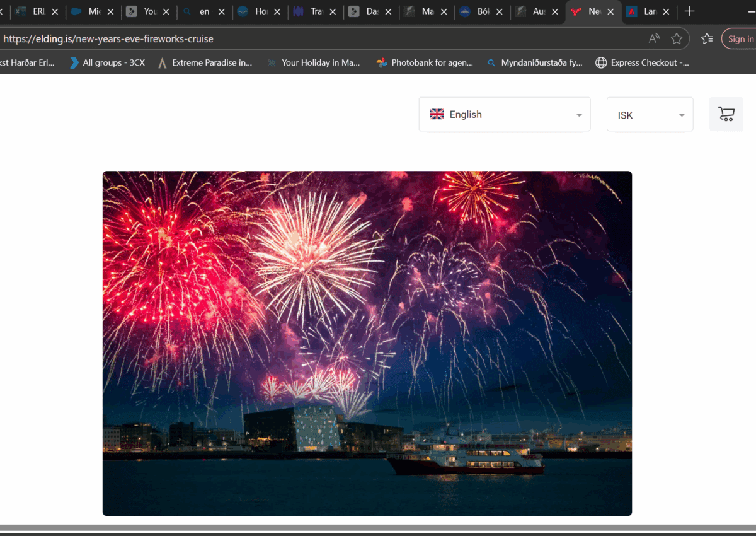756x536 pixels.
Task: Click the Sign in button
Action: point(740,38)
